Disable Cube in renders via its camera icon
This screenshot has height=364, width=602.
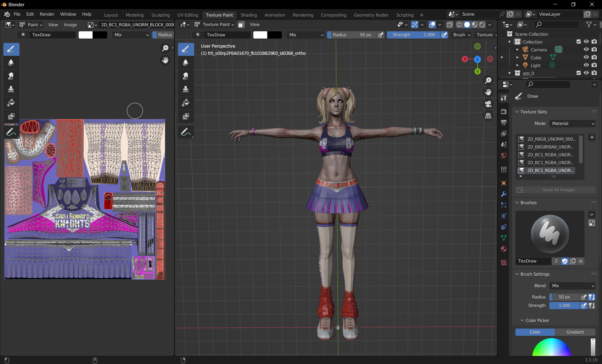[594, 57]
